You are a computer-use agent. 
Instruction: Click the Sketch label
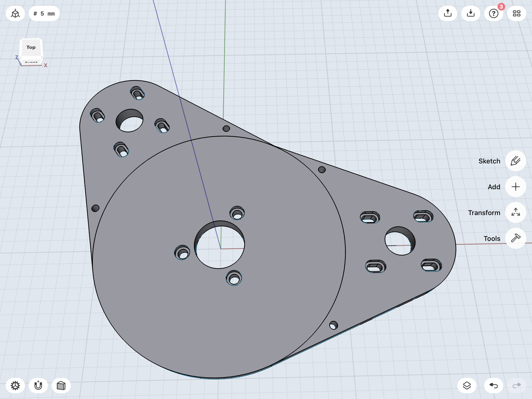pyautogui.click(x=489, y=161)
